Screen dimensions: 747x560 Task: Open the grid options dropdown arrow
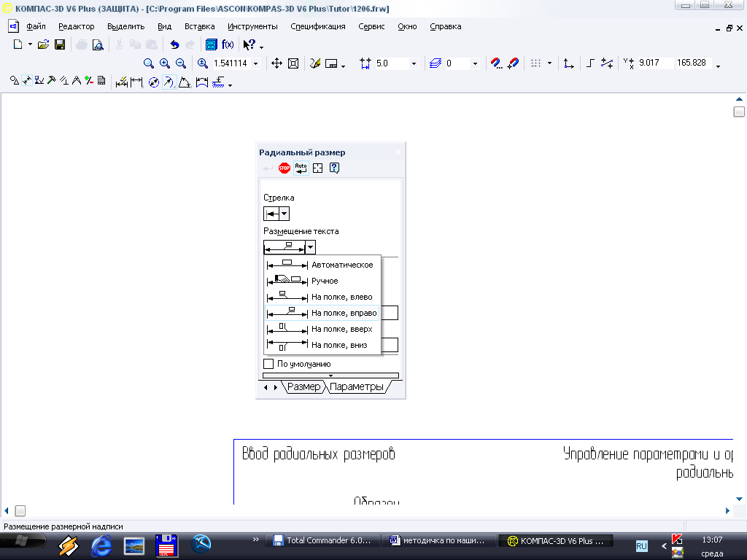(x=550, y=63)
